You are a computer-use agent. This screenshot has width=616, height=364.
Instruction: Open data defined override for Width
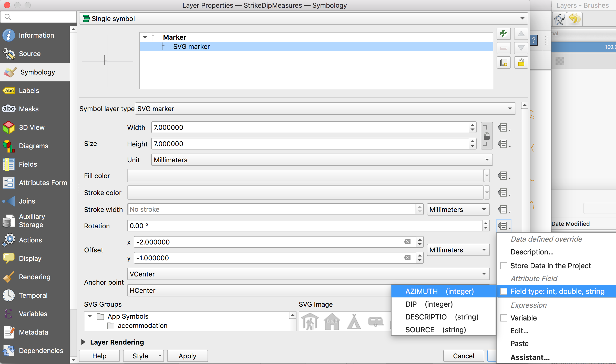click(504, 127)
